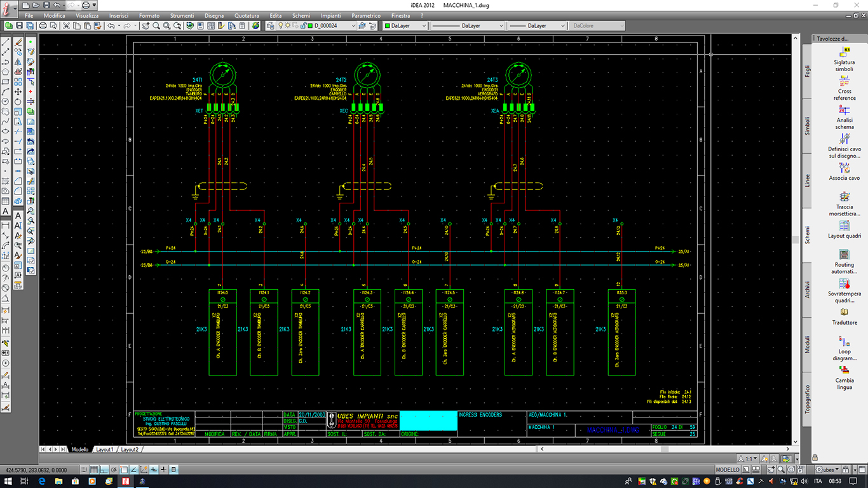
Task: Toggle Object Snap in status bar
Action: tap(124, 470)
